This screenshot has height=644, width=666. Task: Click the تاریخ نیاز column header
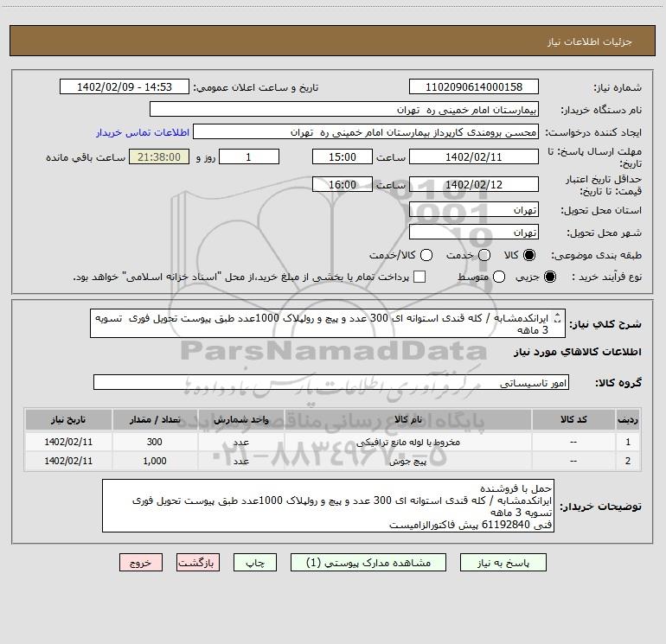[68, 419]
